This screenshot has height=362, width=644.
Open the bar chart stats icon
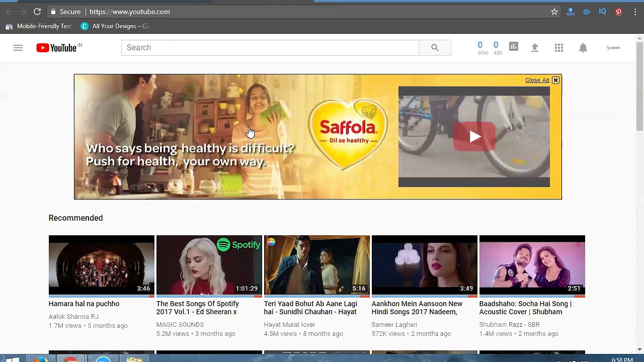513,47
